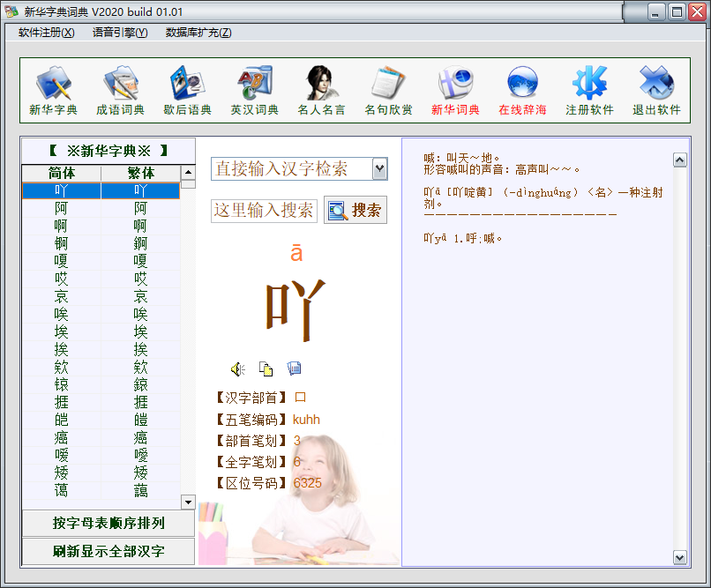Play pronunciation with the speaker icon

pos(237,368)
